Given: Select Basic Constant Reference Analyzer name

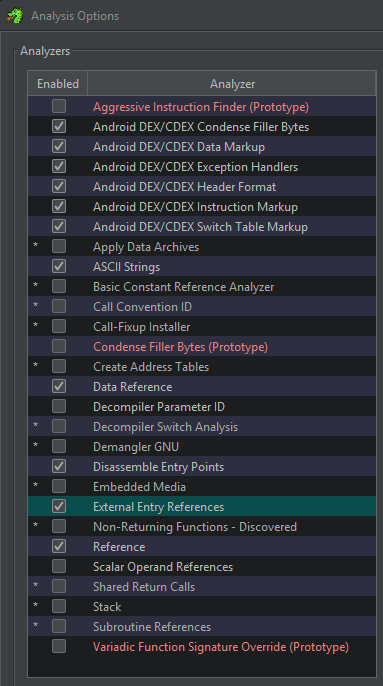Looking at the screenshot, I should (x=183, y=287).
